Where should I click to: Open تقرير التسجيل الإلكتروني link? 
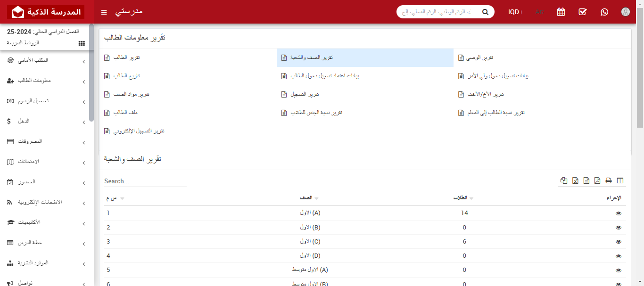click(x=139, y=131)
